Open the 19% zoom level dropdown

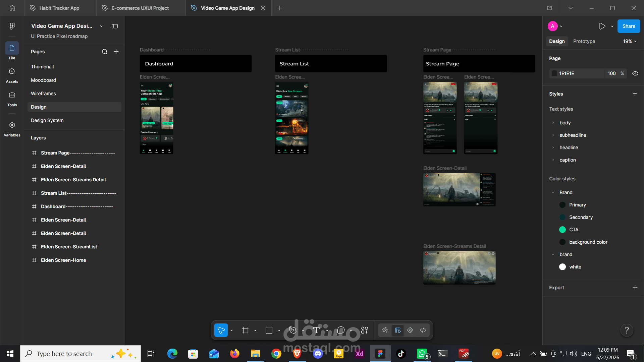[x=630, y=41]
